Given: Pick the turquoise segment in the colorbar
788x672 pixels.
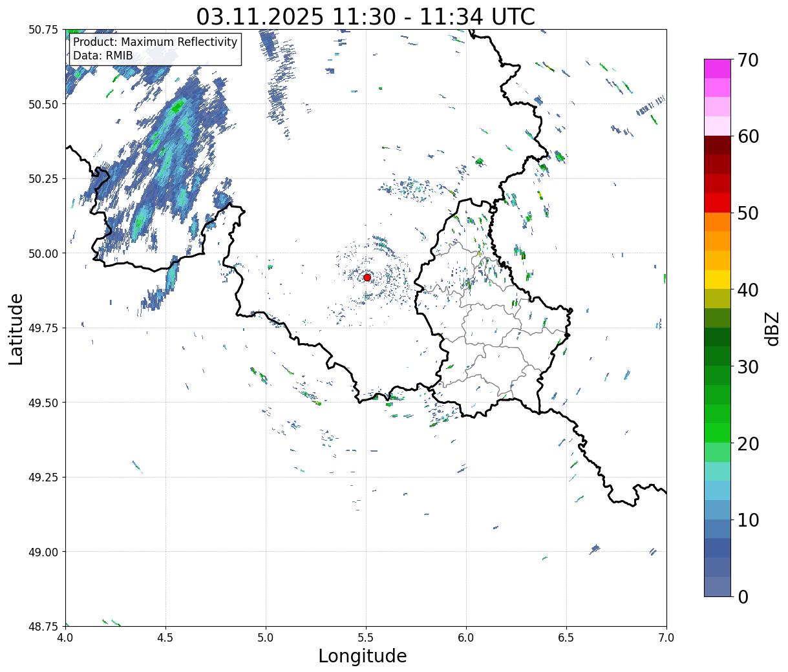Looking at the screenshot, I should [718, 472].
